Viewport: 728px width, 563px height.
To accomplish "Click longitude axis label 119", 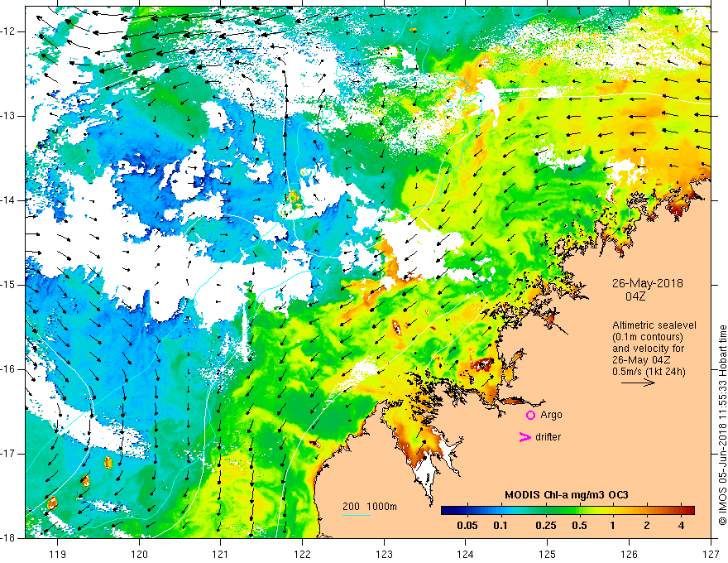I will click(58, 554).
